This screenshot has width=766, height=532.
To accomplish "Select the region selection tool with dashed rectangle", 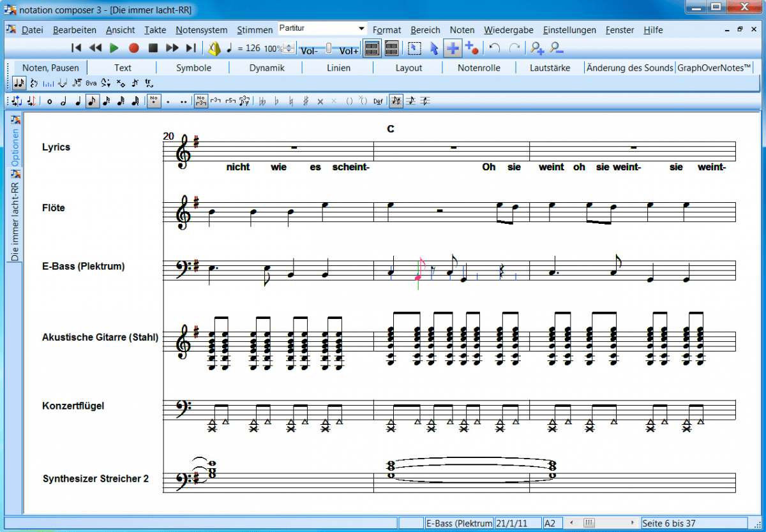I will [415, 48].
